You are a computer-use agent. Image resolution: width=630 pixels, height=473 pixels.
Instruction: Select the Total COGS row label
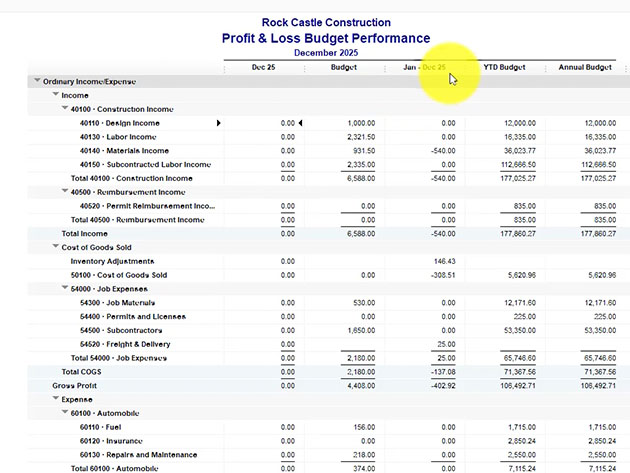tap(82, 372)
